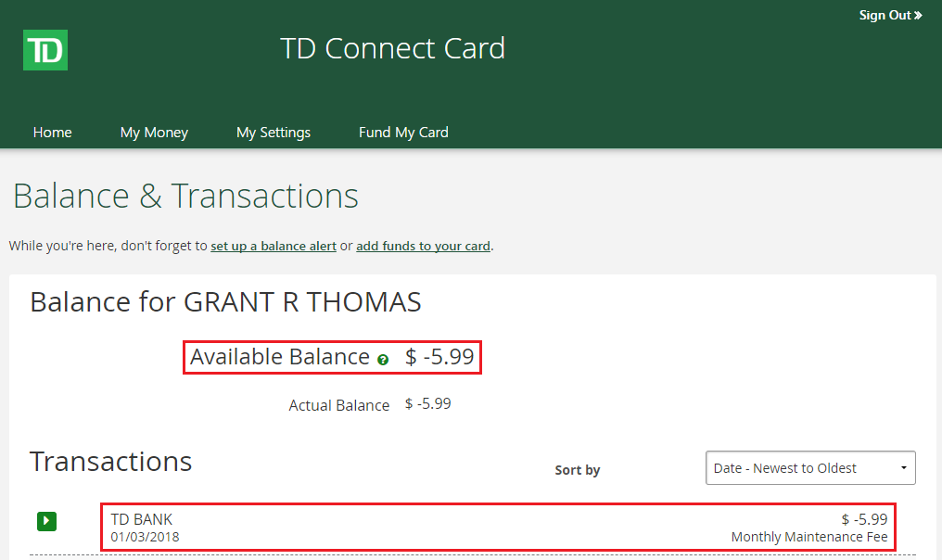The width and height of the screenshot is (942, 560).
Task: Open the Sort by dropdown
Action: [x=810, y=467]
